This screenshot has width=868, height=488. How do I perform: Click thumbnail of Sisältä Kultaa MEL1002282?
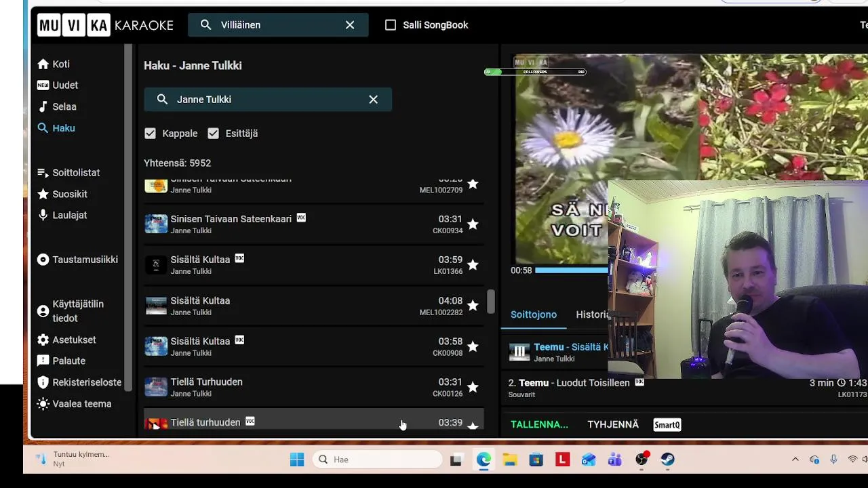156,306
